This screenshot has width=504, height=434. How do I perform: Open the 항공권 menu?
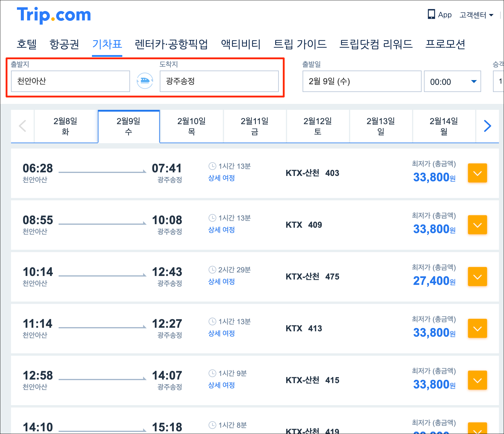[64, 44]
